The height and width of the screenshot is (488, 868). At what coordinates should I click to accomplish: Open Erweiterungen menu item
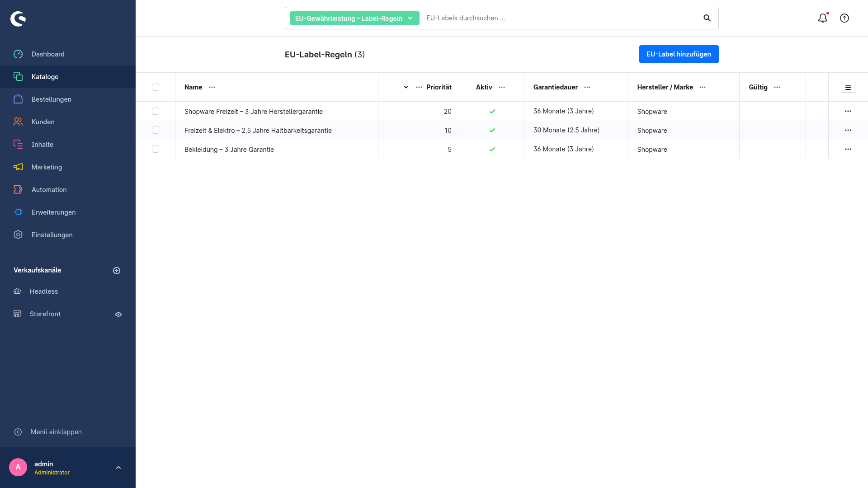[68, 212]
